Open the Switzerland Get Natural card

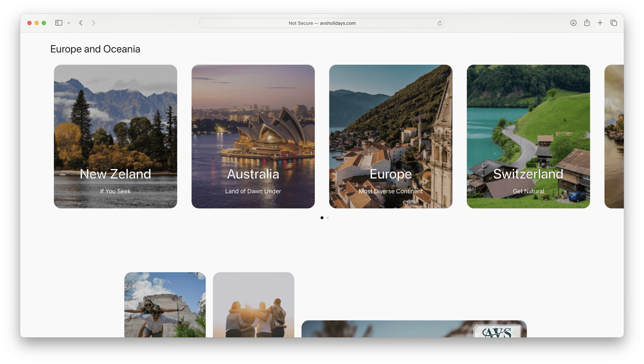click(x=528, y=136)
